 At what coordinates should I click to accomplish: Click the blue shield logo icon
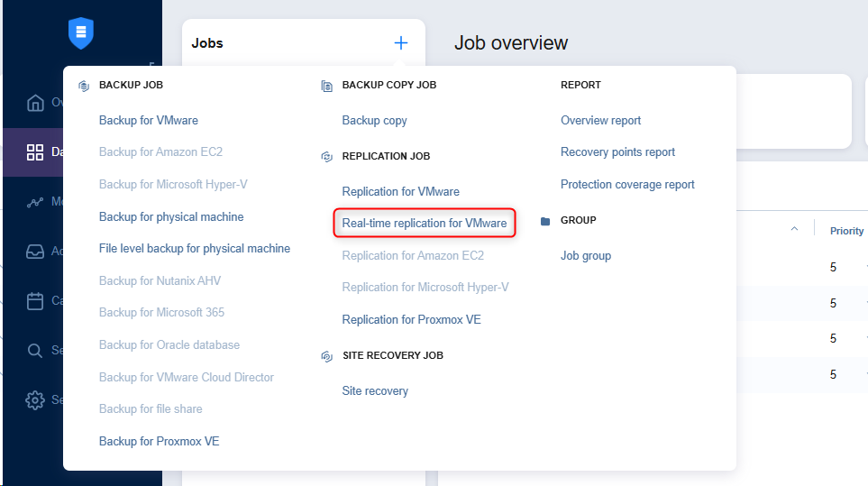[x=81, y=32]
